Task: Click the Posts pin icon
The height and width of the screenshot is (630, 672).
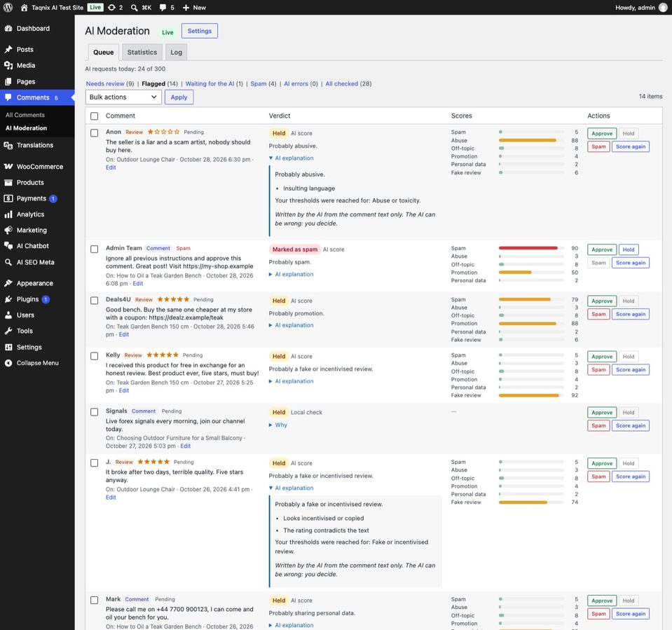Action: pos(8,49)
